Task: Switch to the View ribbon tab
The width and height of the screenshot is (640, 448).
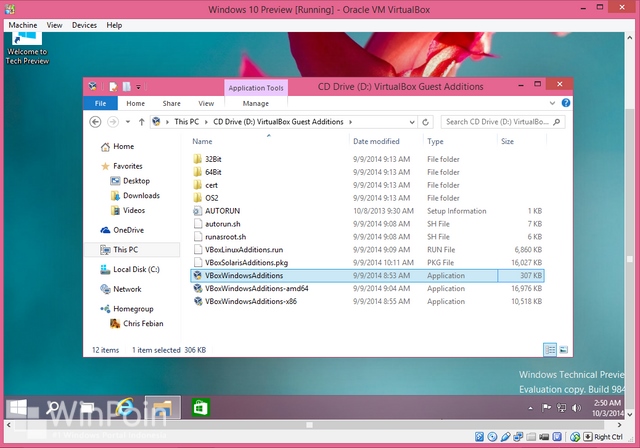Action: click(x=206, y=103)
